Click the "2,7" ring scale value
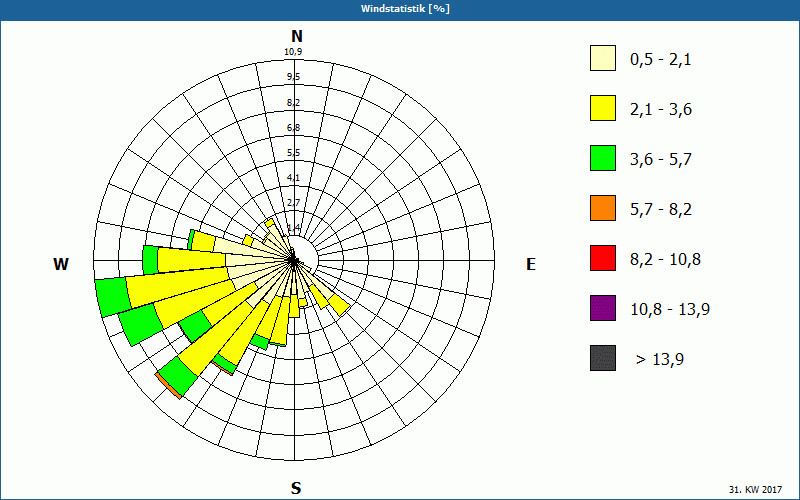This screenshot has height=500, width=800. tap(293, 203)
